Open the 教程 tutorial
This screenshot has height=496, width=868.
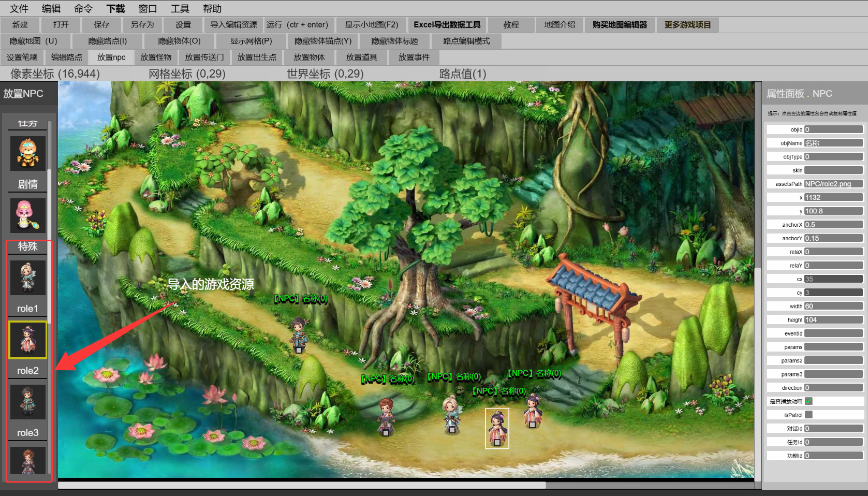click(511, 25)
